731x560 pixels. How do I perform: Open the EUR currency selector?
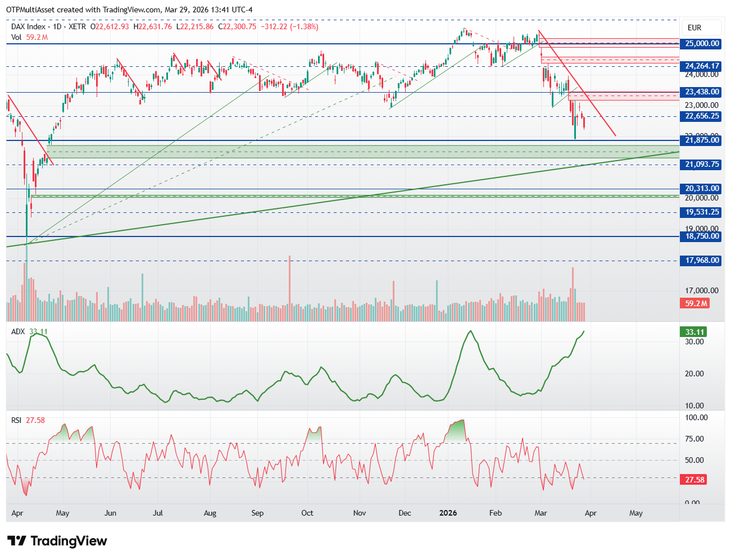point(694,28)
